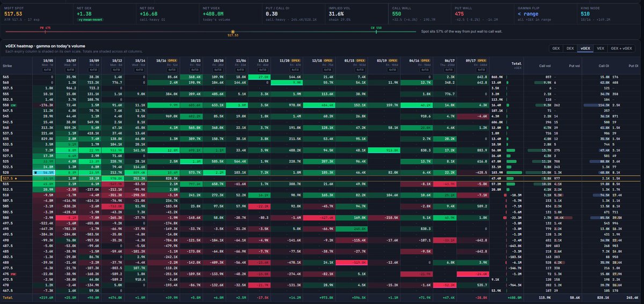The height and width of the screenshot is (304, 644).
Task: Click the OPEX badge on 11/20 column
Action: coord(295,61)
